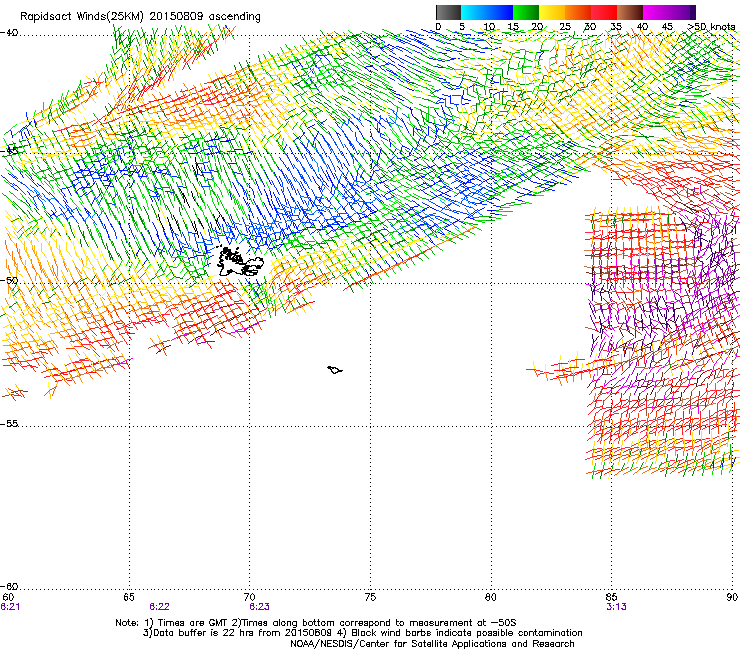The image size is (740, 650).
Task: Click the cyan-blue 5-15 knots legend segment
Action: point(487,12)
